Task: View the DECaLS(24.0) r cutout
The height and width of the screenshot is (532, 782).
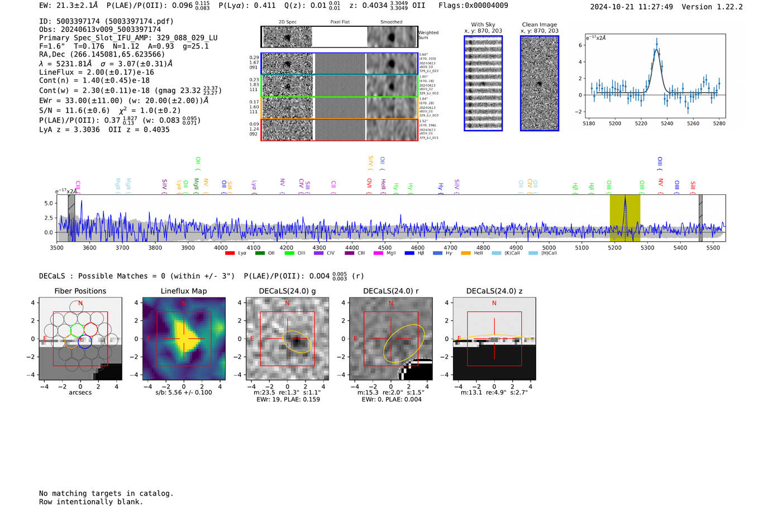Action: coord(391,339)
